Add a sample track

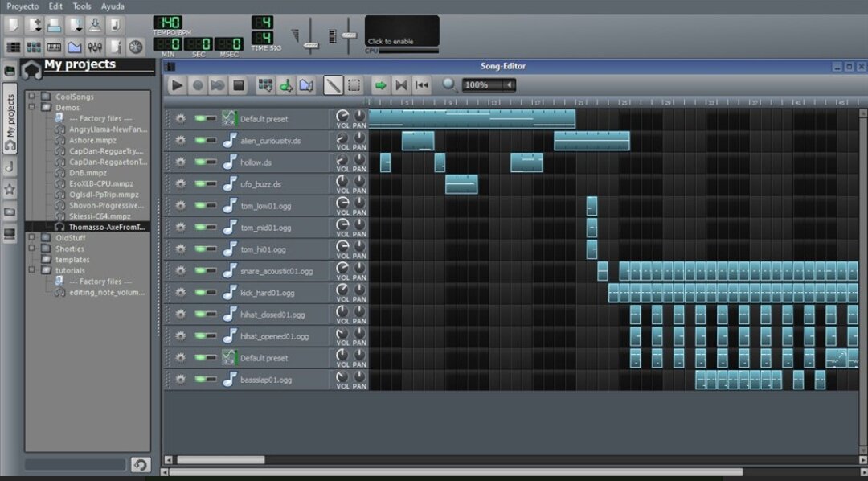click(x=286, y=85)
